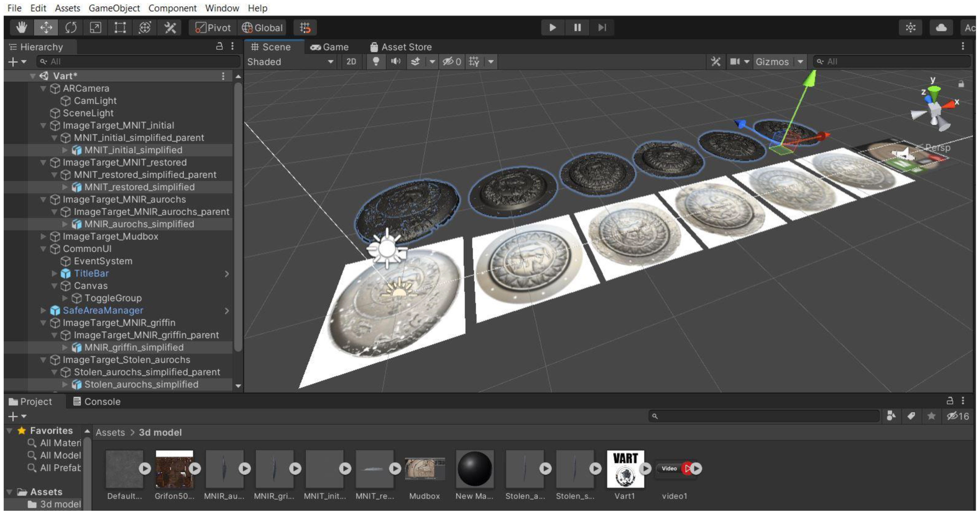Image resolution: width=980 pixels, height=514 pixels.
Task: Select the Hand tool in toolbar
Action: (x=22, y=27)
